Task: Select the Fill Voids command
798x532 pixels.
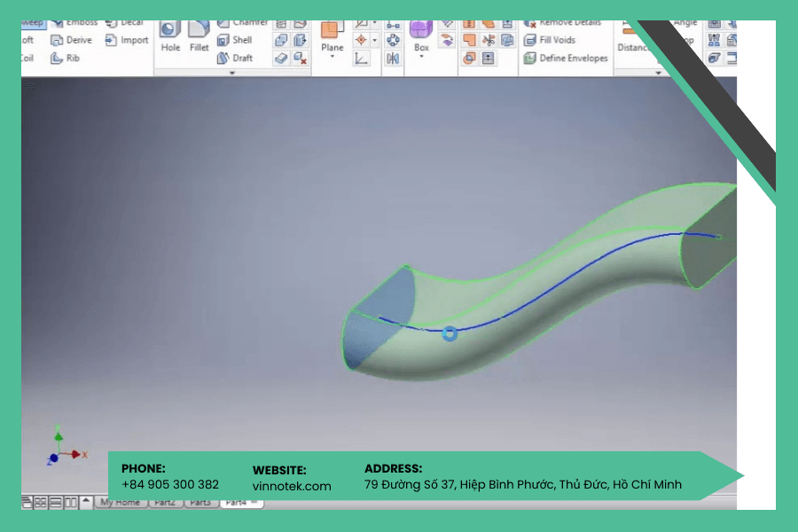Action: pyautogui.click(x=550, y=40)
